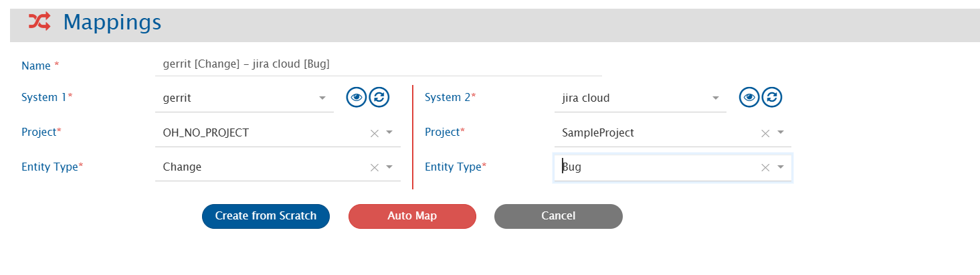The height and width of the screenshot is (275, 980).
Task: Clear the Bug entity type selection
Action: point(765,167)
